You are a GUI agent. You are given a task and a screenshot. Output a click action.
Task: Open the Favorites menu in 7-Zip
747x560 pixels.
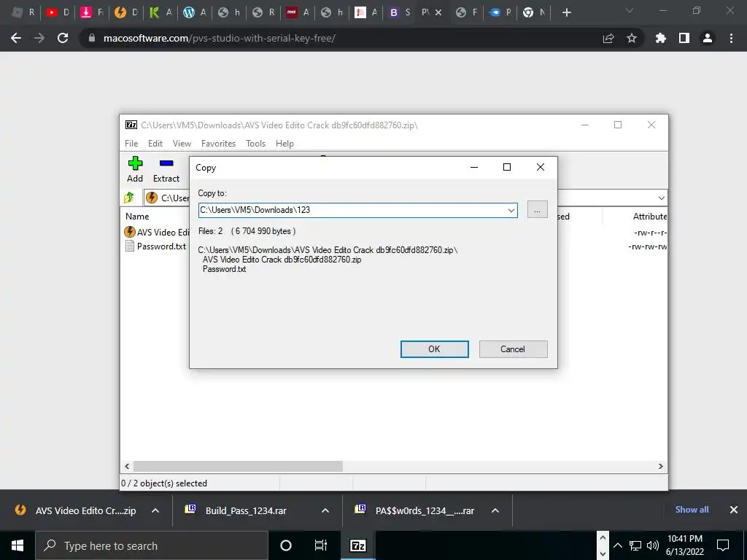[218, 144]
